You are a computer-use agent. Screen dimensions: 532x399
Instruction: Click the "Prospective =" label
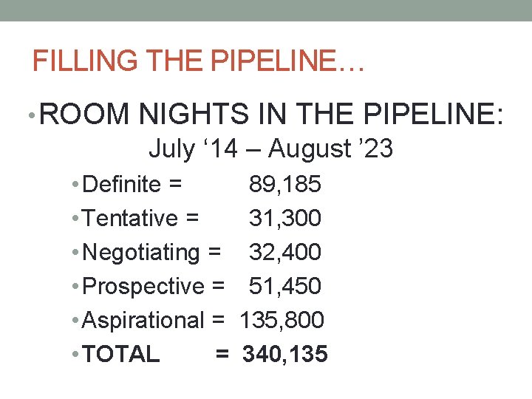tap(154, 286)
